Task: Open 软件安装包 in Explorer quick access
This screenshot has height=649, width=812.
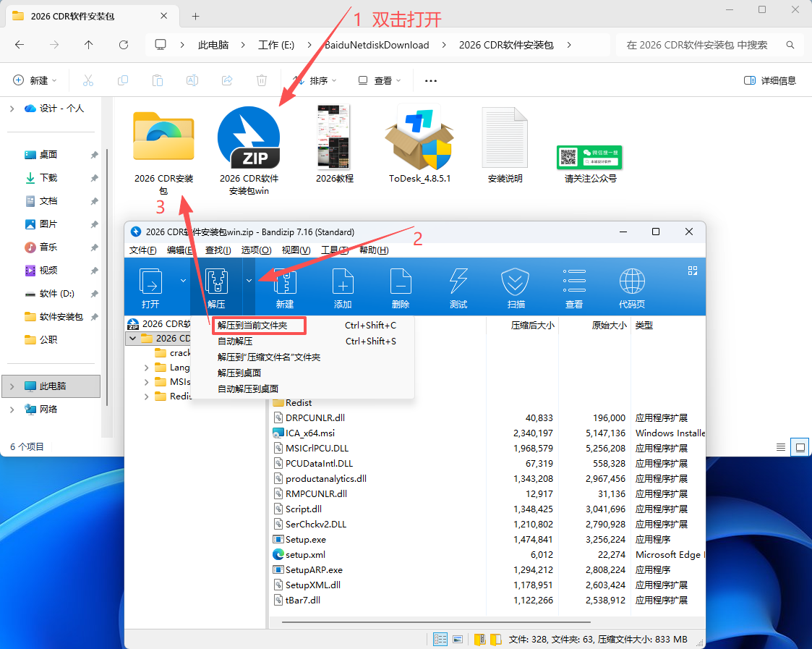Action: [61, 317]
